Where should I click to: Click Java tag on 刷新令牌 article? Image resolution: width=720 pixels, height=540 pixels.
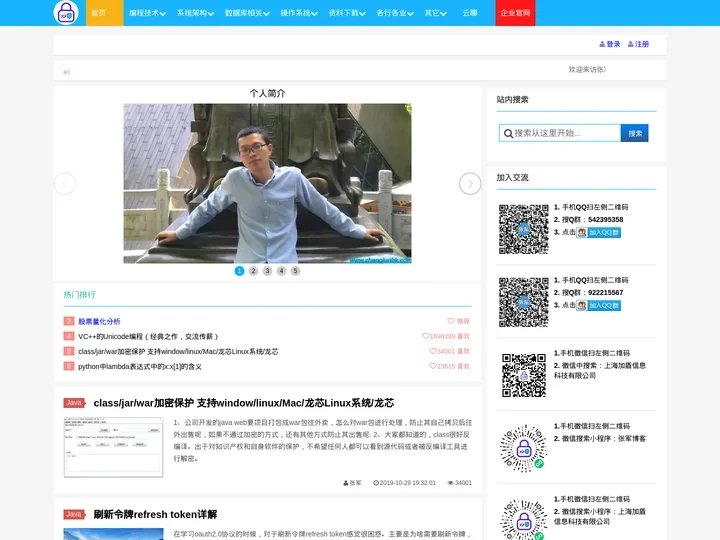tap(74, 514)
